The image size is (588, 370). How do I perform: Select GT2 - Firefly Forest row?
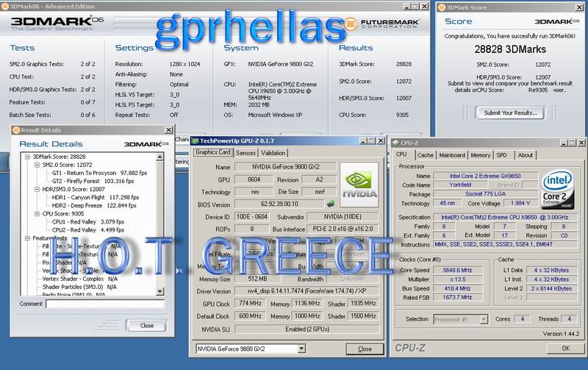coord(93,181)
